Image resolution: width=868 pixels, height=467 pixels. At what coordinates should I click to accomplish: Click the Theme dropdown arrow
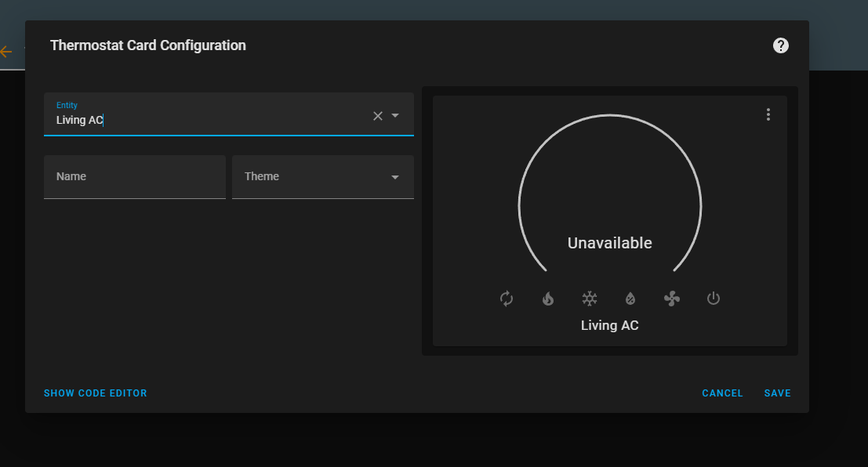(395, 177)
